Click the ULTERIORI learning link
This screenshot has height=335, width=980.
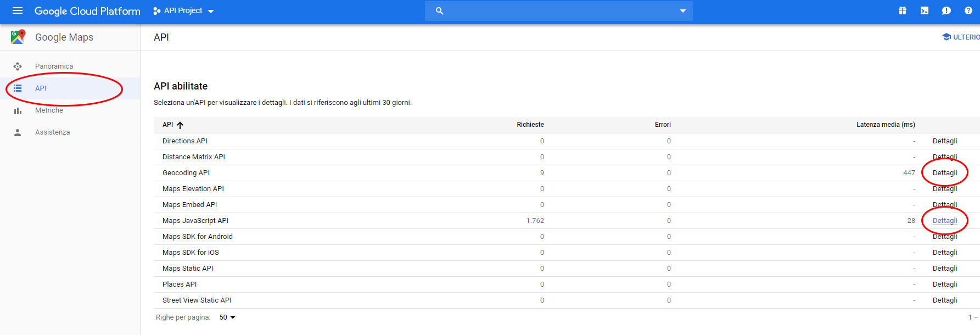click(x=961, y=37)
